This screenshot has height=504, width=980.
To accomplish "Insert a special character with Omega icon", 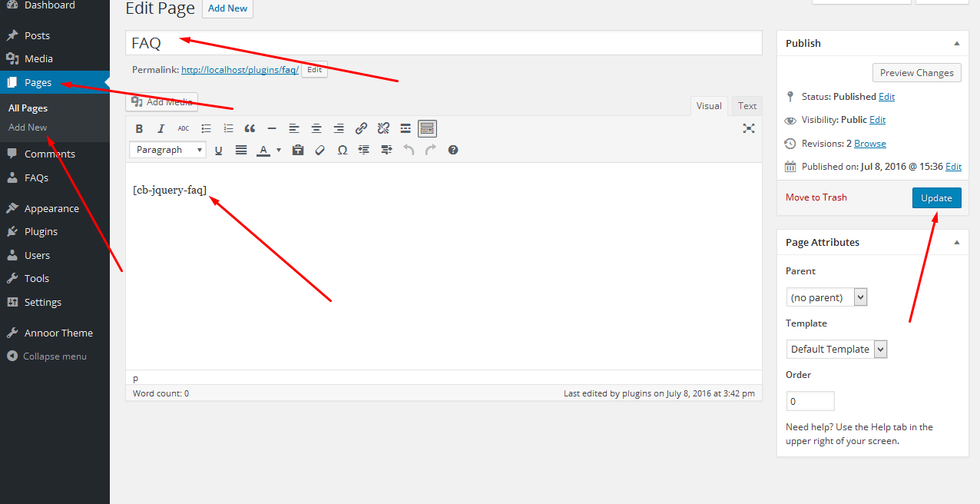I will 342,150.
